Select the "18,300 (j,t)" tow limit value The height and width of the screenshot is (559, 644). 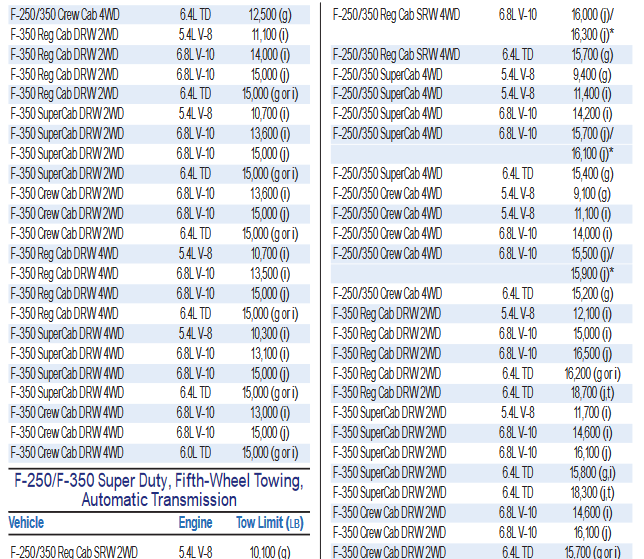click(x=592, y=492)
